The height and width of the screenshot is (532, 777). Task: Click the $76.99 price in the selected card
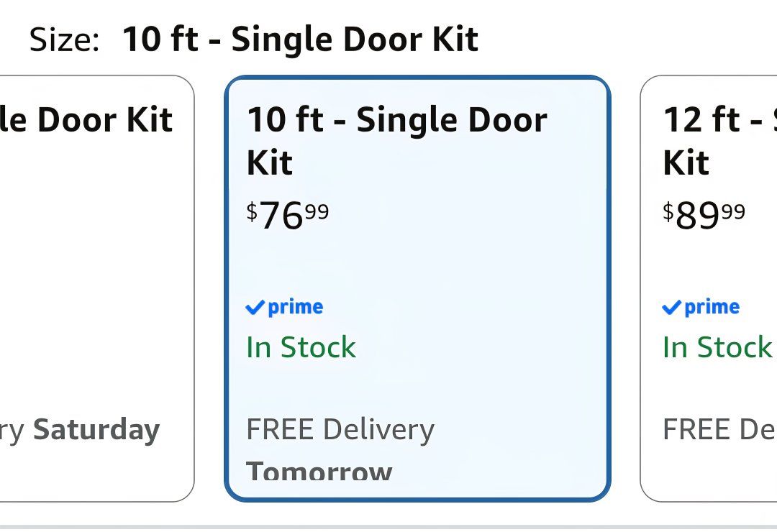coord(287,215)
